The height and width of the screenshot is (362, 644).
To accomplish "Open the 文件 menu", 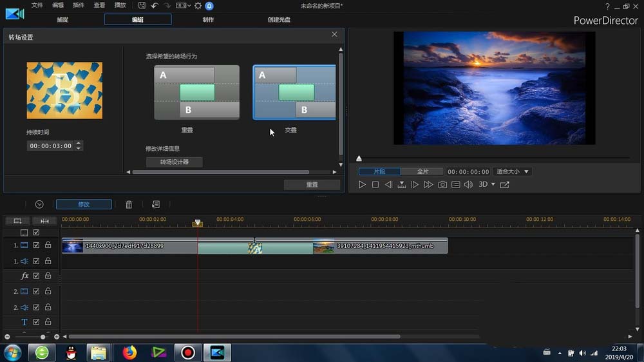I will tap(37, 5).
